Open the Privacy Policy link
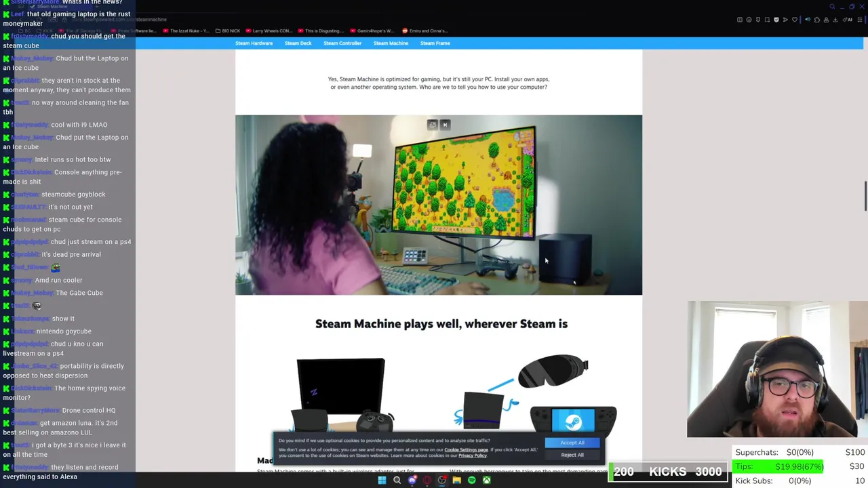 472,455
